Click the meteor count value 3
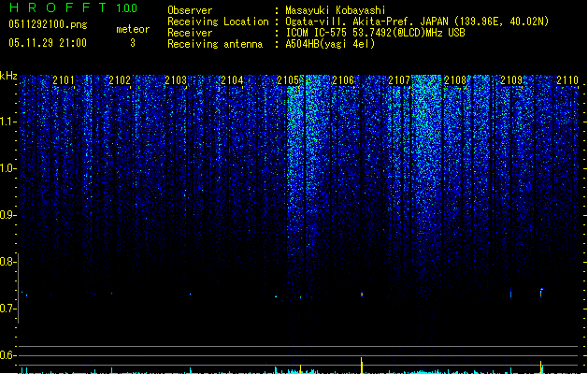This screenshot has width=588, height=374. (133, 43)
